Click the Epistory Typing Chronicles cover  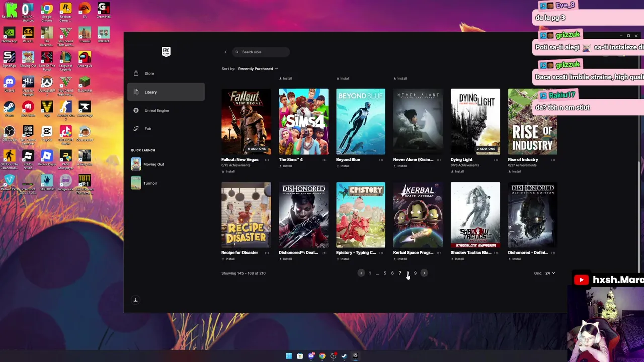click(361, 215)
